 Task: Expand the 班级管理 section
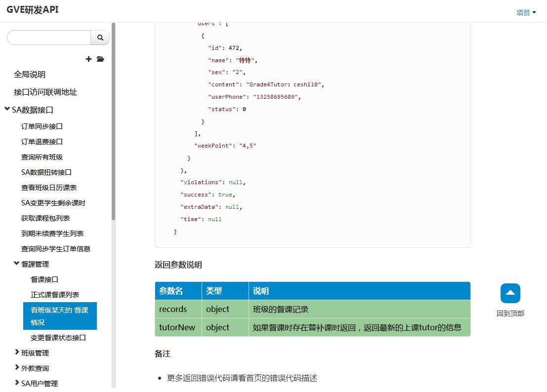(x=17, y=353)
